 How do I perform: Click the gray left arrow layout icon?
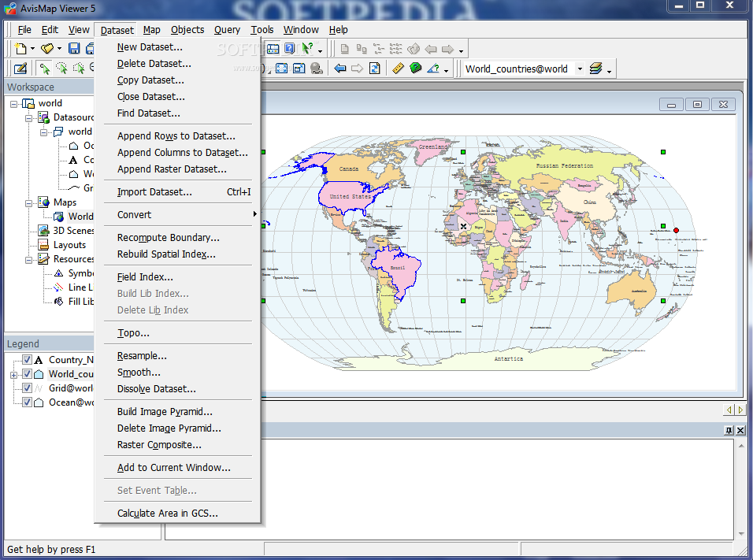(431, 49)
